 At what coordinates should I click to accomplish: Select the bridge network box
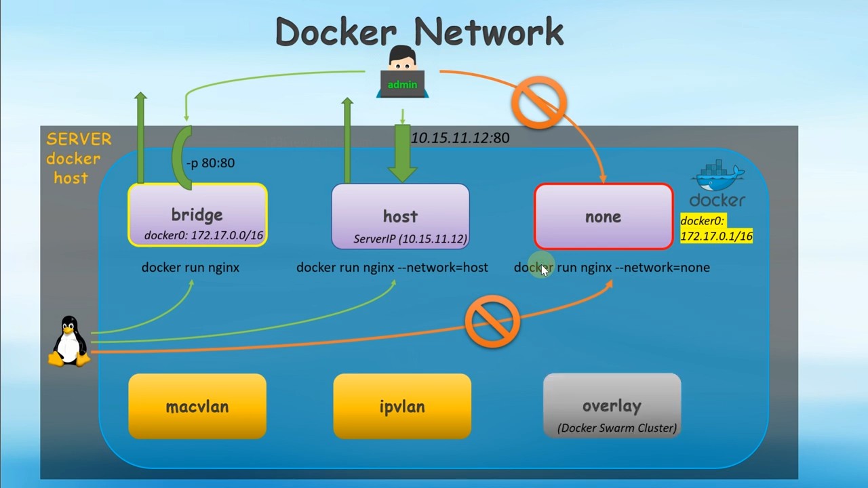(x=197, y=215)
